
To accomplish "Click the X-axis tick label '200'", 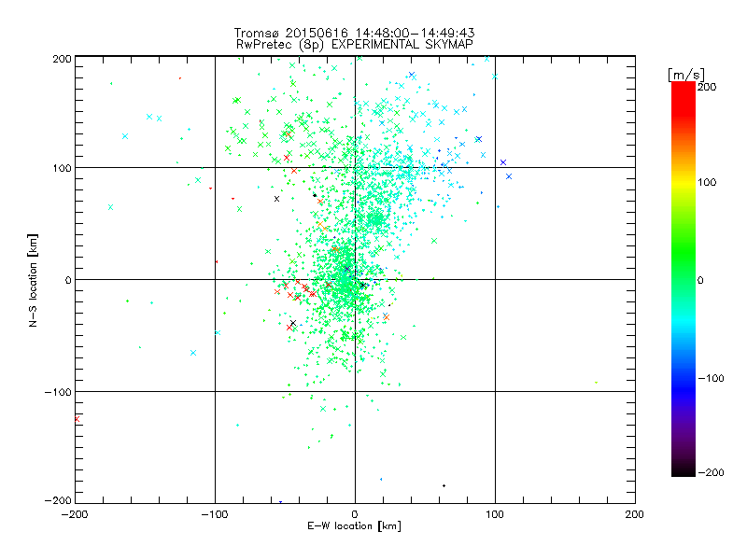I will [x=634, y=514].
